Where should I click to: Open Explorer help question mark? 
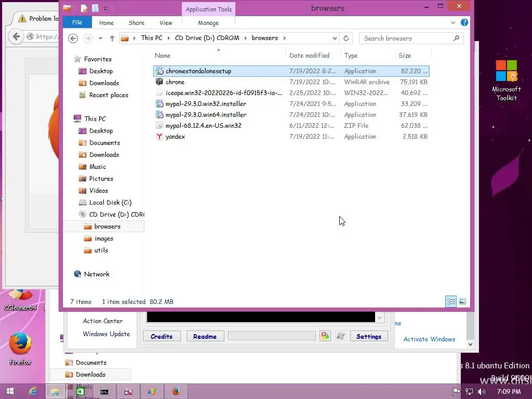tap(464, 22)
